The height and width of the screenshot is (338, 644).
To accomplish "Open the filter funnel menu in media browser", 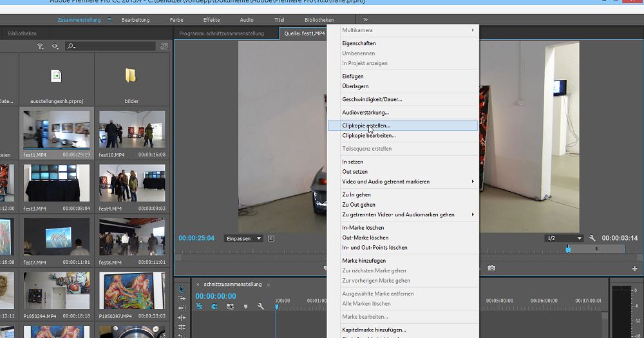I will [40, 46].
